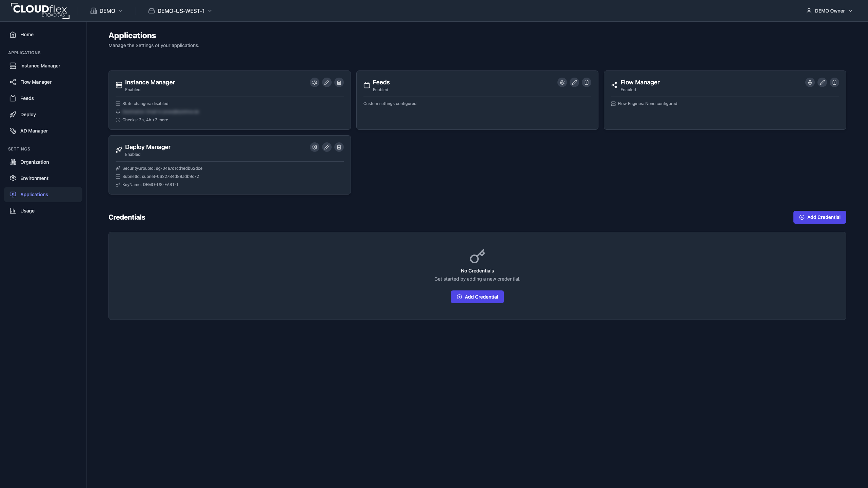Viewport: 868px width, 488px height.
Task: Edit the Instance Manager application with pencil
Action: pyautogui.click(x=327, y=82)
